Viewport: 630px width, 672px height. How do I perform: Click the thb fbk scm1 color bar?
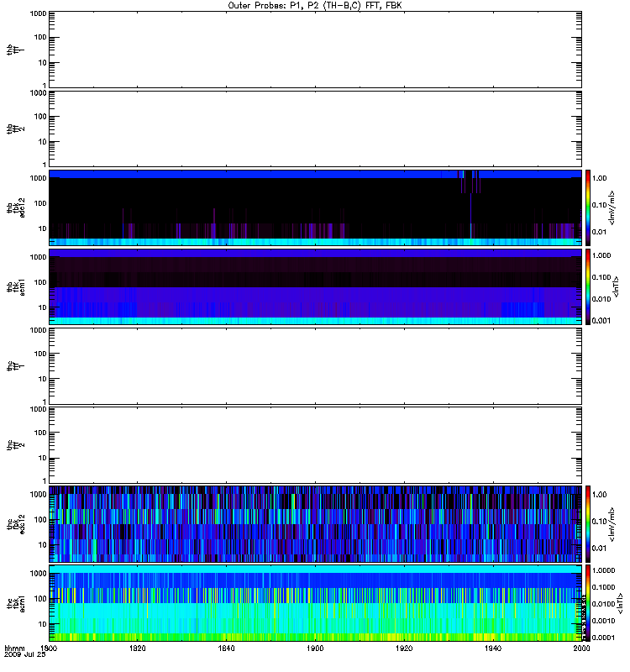tap(588, 286)
